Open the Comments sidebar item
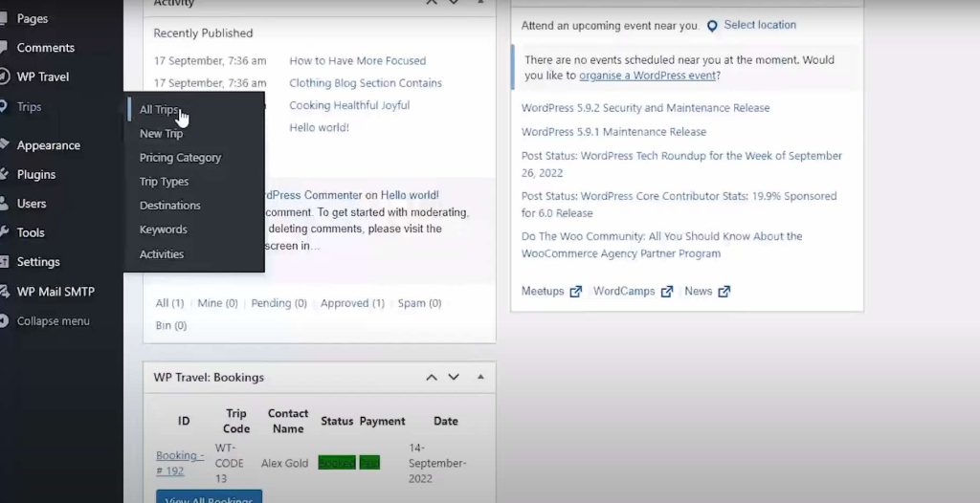Screen dimensions: 980x503 pos(45,48)
